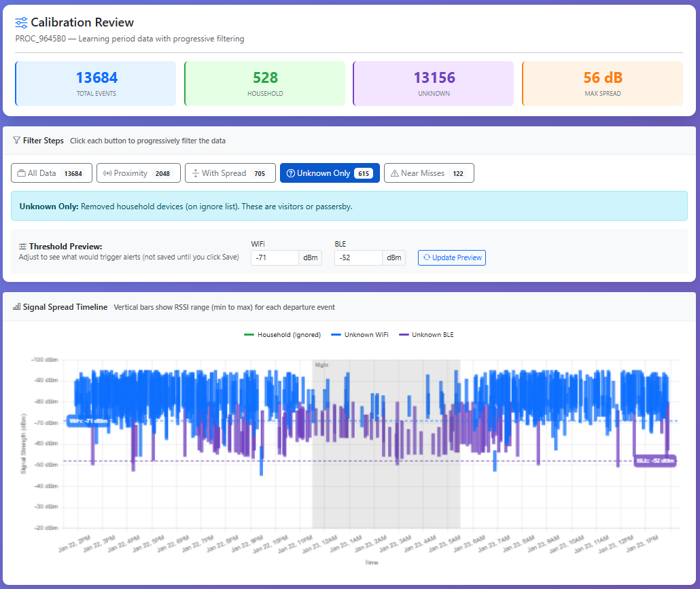Select the All Data filter step

pos(52,173)
